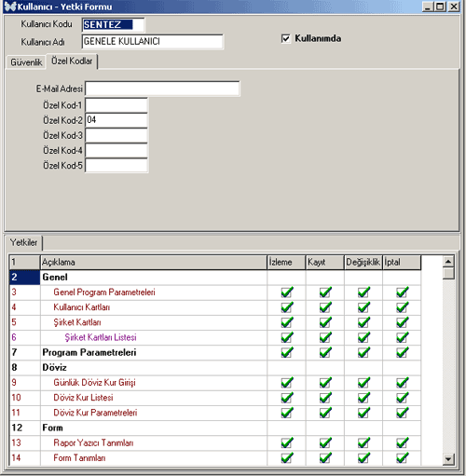
Task: Uncheck the Kullanımda checkbox
Action: coord(285,38)
